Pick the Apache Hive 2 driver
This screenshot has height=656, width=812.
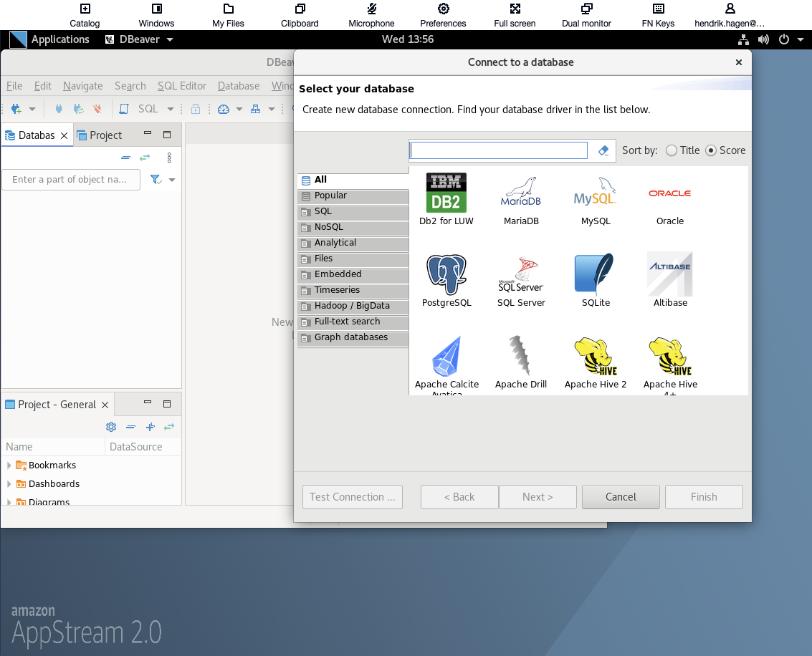click(x=595, y=357)
